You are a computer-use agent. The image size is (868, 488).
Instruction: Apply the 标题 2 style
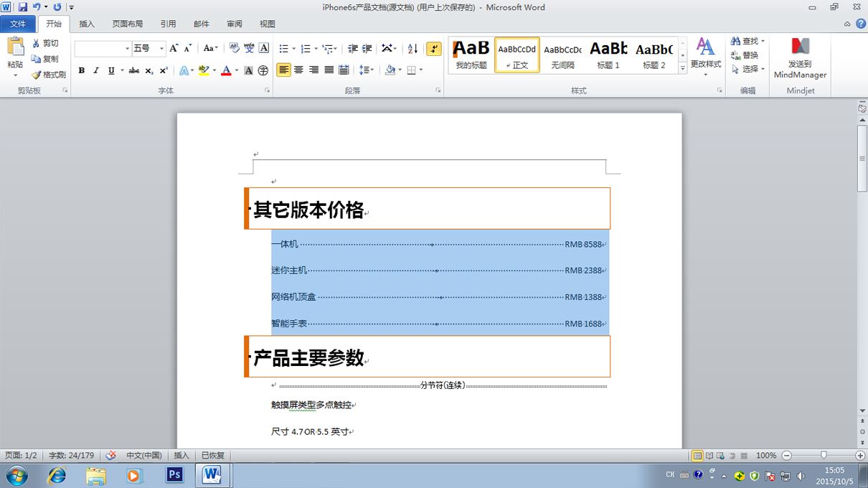tap(654, 55)
